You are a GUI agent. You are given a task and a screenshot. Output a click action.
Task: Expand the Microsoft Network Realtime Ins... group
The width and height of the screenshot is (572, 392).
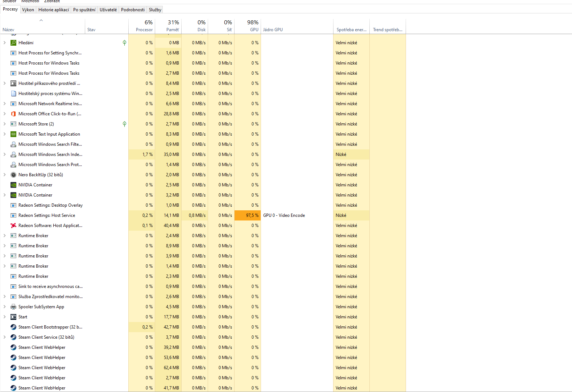(x=4, y=104)
